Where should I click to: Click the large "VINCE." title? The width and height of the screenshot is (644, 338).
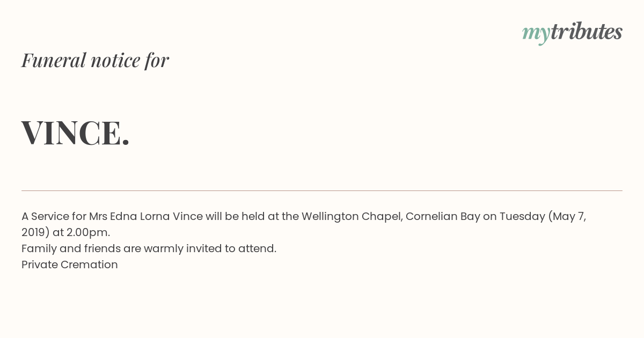[75, 133]
